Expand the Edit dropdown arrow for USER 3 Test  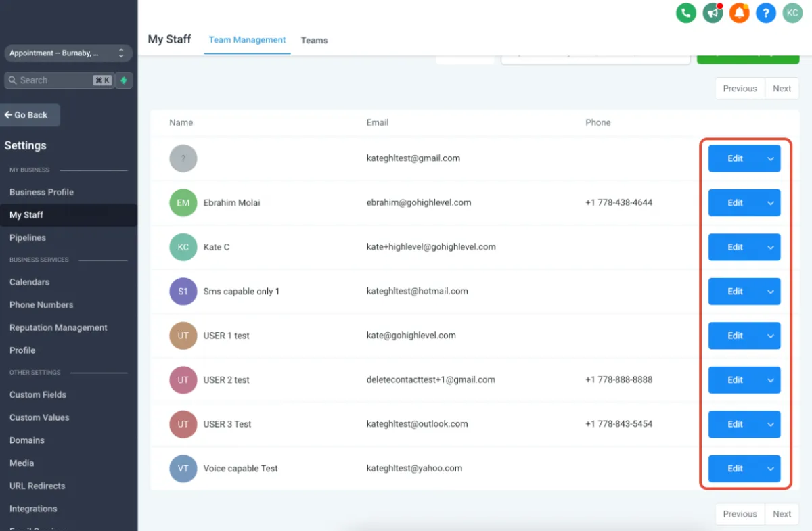tap(771, 424)
